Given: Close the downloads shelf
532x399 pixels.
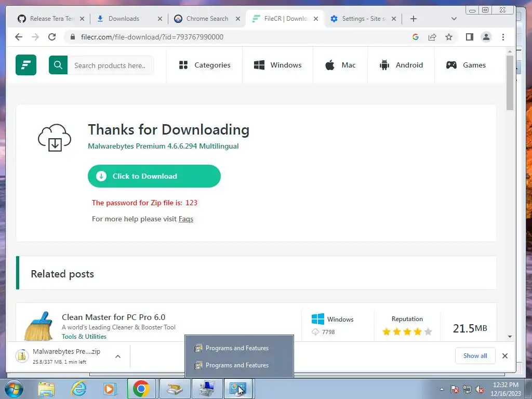Looking at the screenshot, I should pos(505,355).
